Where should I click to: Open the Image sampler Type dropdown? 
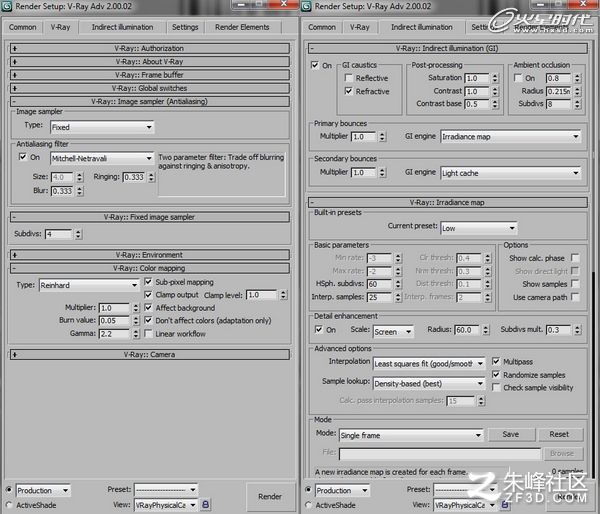[102, 127]
